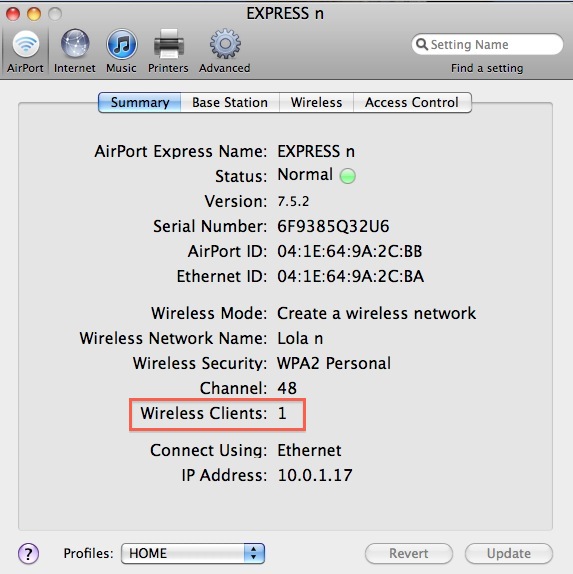Open the Printers settings pane

[168, 51]
